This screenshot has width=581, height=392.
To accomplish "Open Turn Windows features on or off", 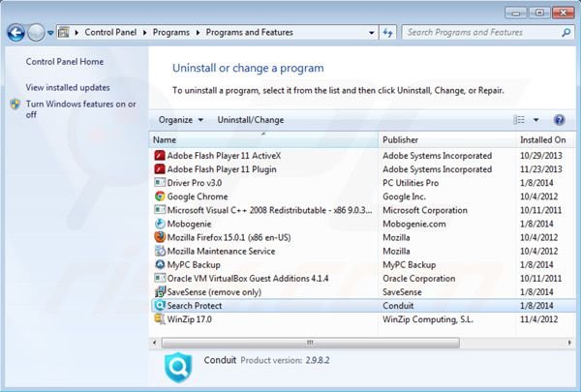I will [80, 109].
